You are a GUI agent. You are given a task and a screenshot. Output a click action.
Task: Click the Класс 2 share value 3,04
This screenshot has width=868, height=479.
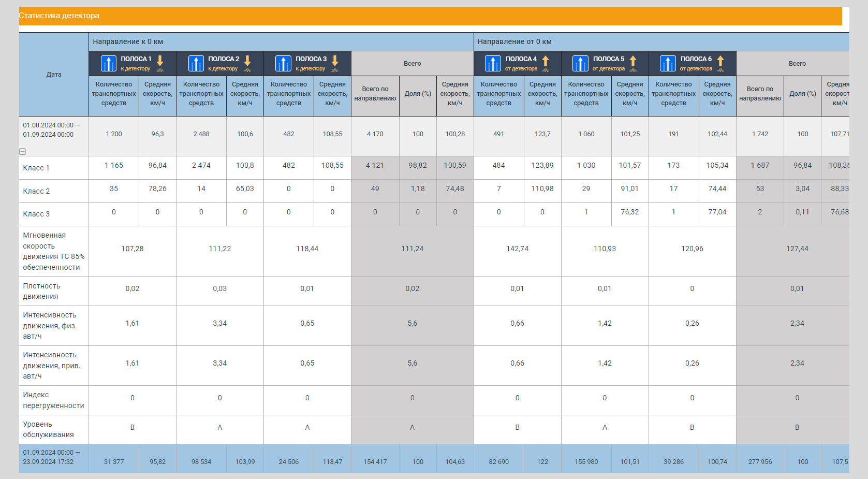pos(803,188)
